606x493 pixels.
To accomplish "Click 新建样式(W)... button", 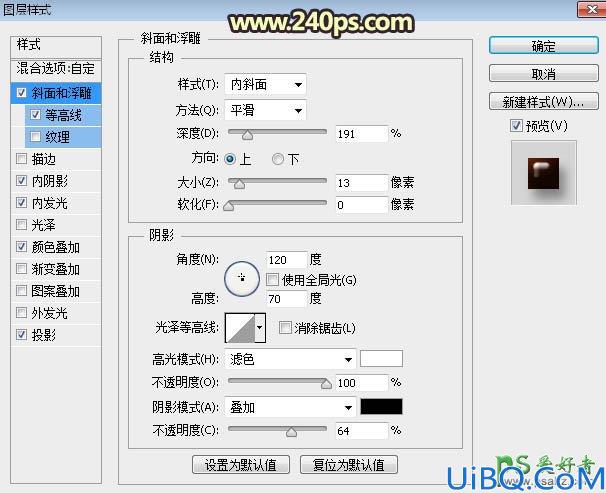I will coord(544,102).
